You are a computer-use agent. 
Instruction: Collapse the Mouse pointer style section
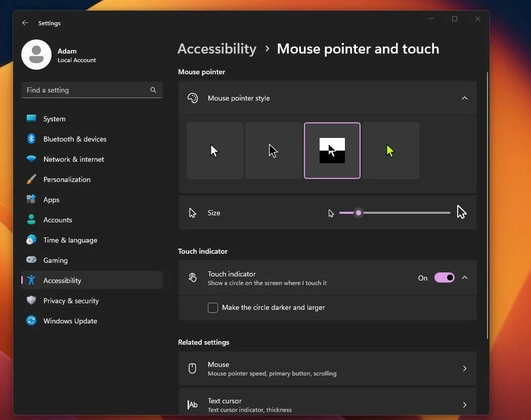464,98
